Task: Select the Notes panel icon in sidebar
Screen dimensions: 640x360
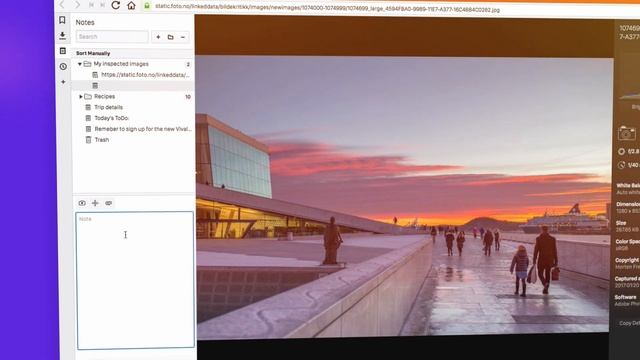Action: 63,51
